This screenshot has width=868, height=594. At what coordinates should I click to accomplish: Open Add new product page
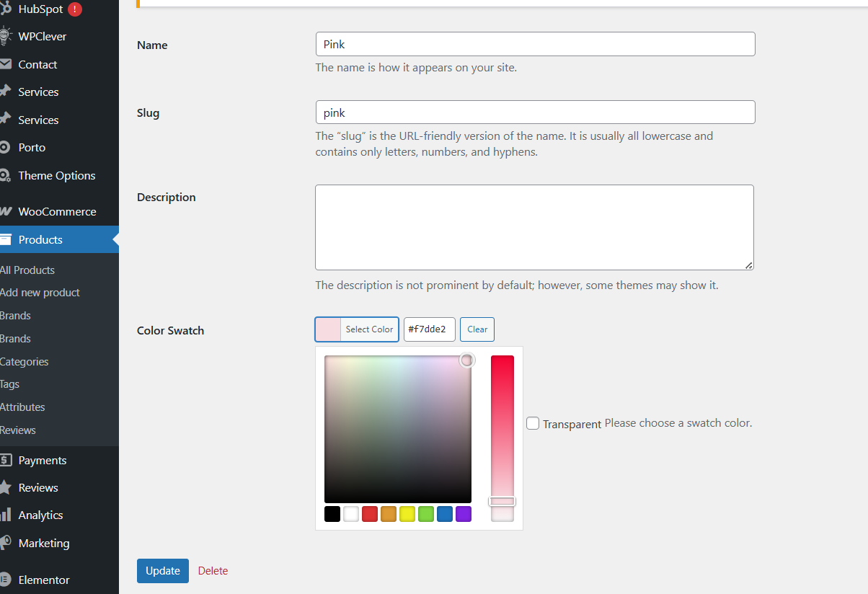(40, 293)
